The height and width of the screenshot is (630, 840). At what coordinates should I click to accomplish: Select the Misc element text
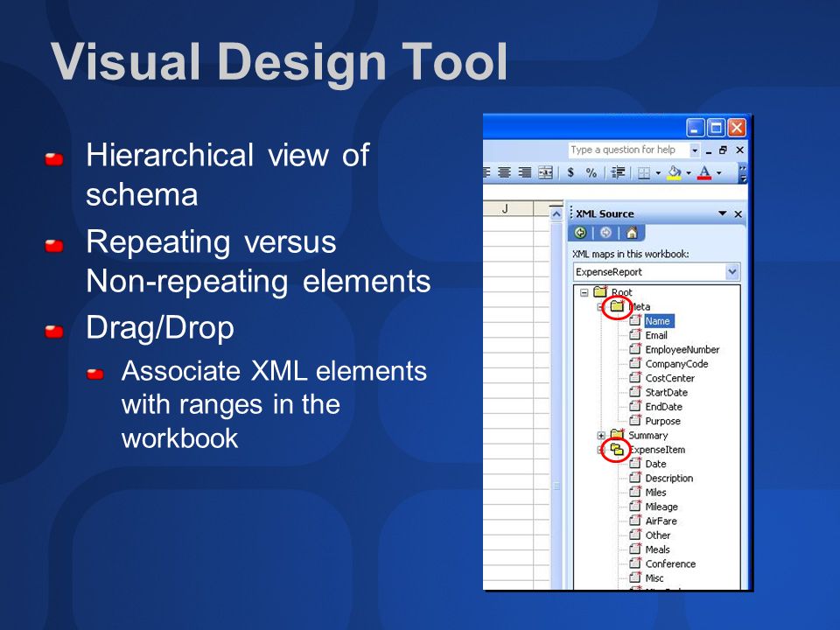point(654,578)
